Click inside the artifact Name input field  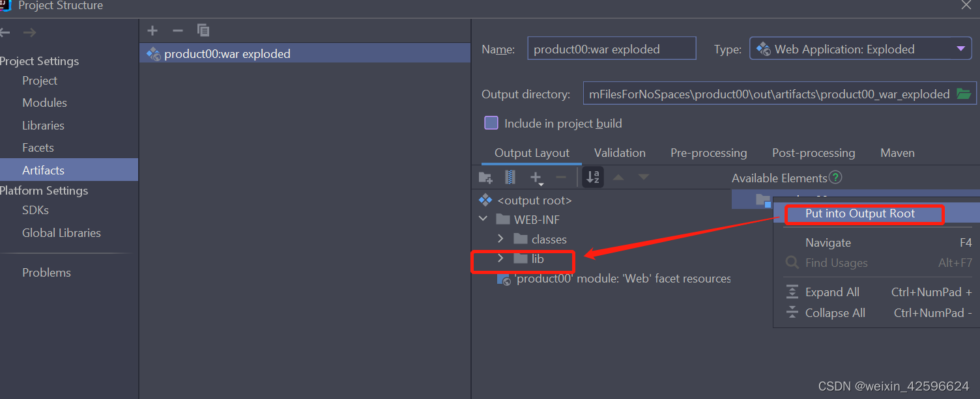point(611,48)
